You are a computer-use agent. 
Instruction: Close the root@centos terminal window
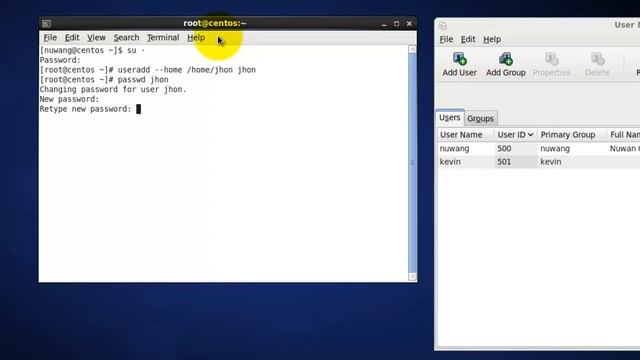pyautogui.click(x=409, y=24)
